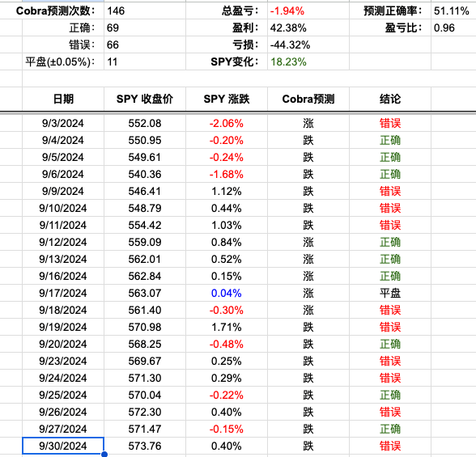This screenshot has height=457, width=476.
Task: Click closing price 571.30
Action: (x=144, y=378)
